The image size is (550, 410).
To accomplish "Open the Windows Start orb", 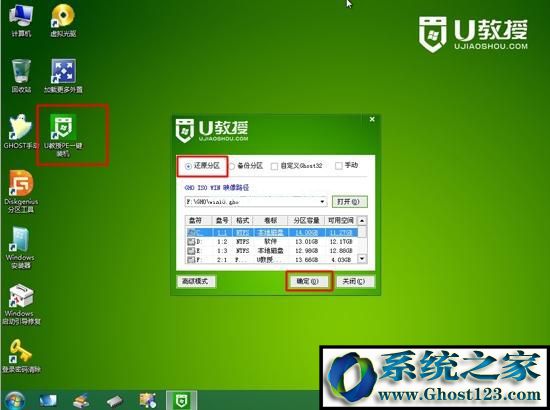I will point(14,400).
